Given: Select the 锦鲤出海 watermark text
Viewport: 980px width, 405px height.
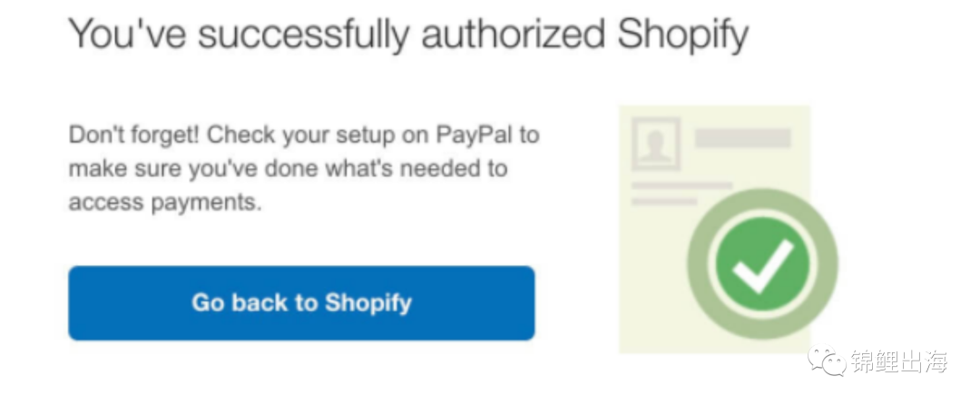Looking at the screenshot, I should [898, 361].
